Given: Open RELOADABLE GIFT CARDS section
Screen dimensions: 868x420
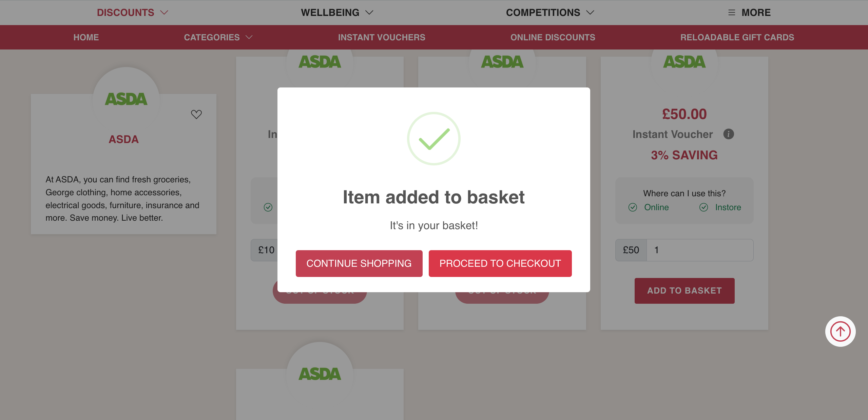Looking at the screenshot, I should pyautogui.click(x=737, y=37).
